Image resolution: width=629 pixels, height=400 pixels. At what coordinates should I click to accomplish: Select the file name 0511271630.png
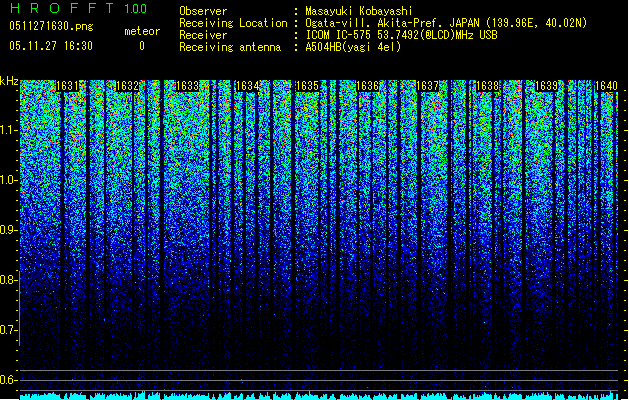(x=51, y=27)
